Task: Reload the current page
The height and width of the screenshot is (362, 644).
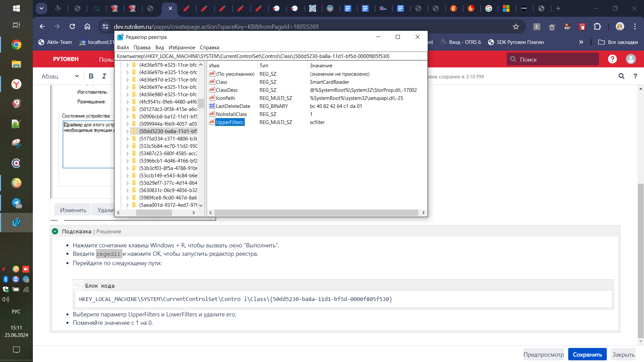Action: [72, 26]
